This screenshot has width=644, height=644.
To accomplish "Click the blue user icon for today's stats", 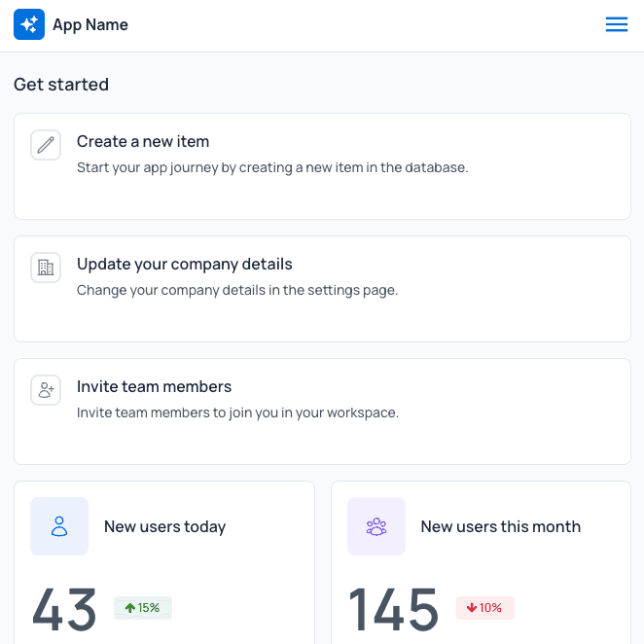I will pos(59,526).
